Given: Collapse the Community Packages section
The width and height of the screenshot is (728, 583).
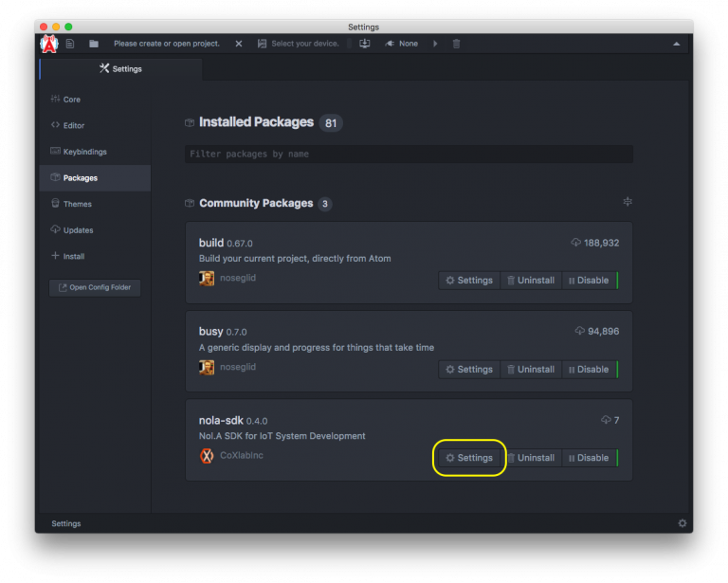Looking at the screenshot, I should pyautogui.click(x=628, y=202).
